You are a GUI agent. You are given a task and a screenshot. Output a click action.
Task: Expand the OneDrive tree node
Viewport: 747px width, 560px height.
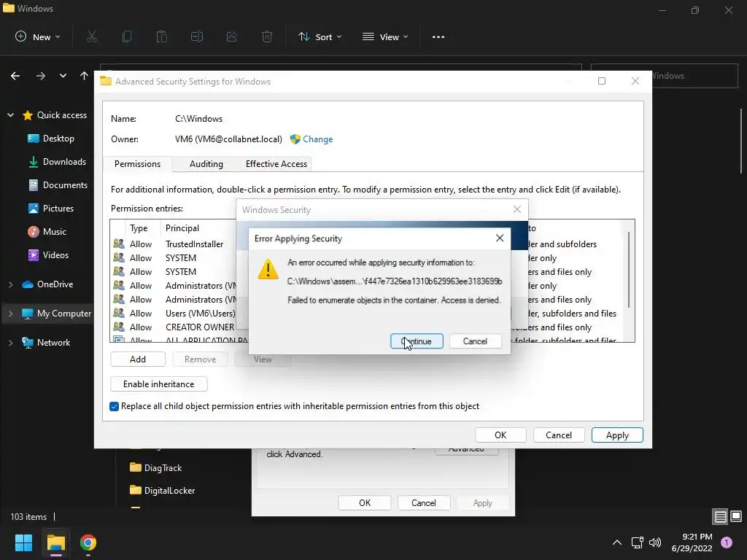click(x=10, y=284)
